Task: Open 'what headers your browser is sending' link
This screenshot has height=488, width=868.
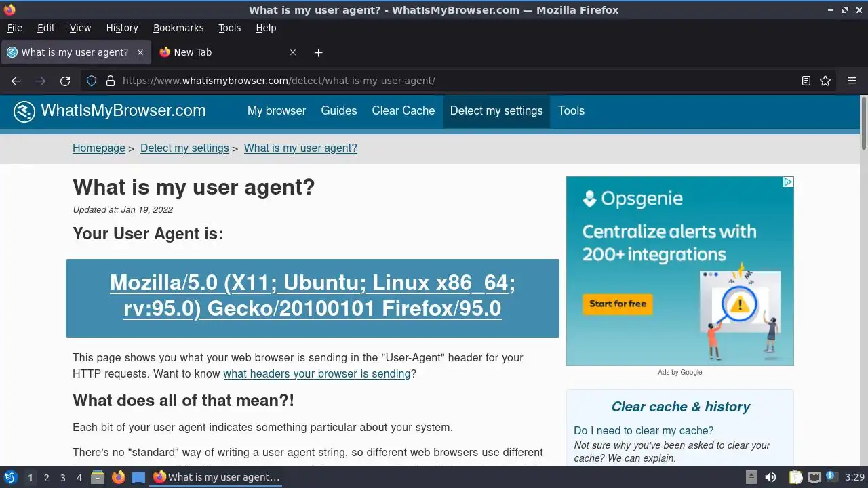Action: point(317,373)
